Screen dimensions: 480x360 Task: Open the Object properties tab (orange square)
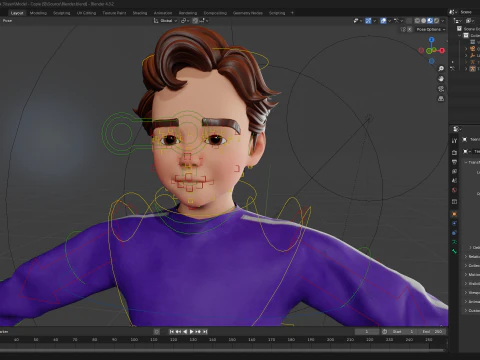click(454, 214)
